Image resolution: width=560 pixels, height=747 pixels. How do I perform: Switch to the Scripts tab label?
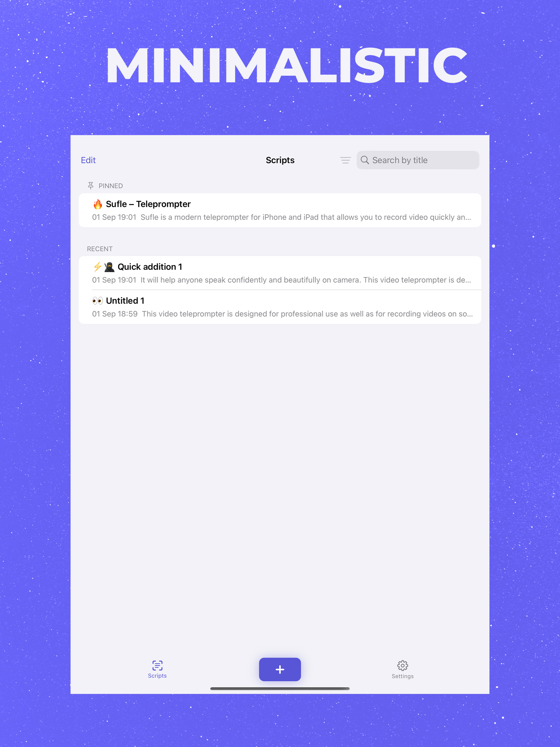point(157,676)
